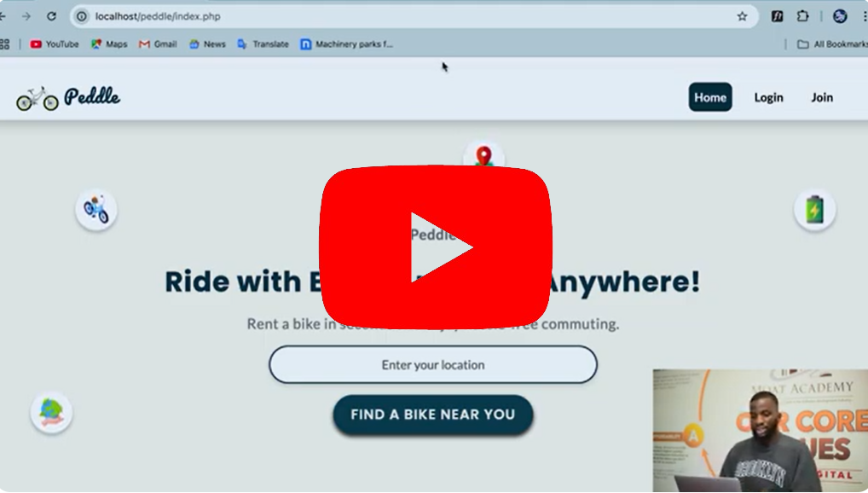Open the YouTube bookmark
Screen dimensions: 868x493
tap(55, 43)
